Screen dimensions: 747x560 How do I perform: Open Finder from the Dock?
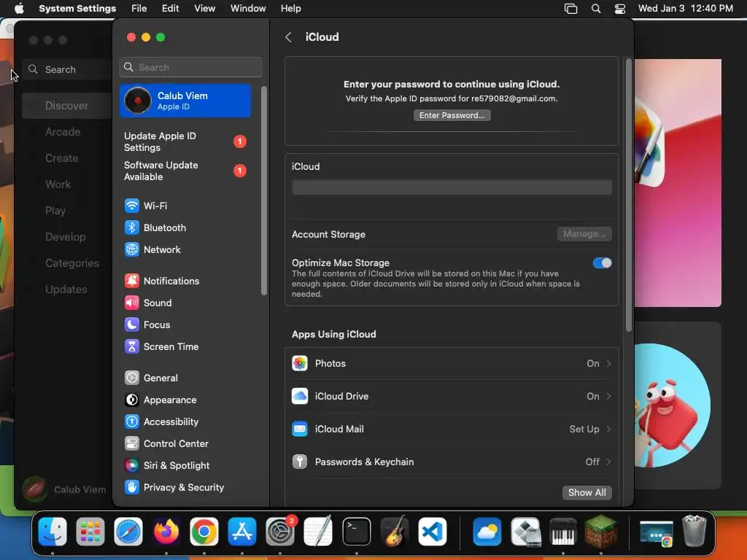53,532
